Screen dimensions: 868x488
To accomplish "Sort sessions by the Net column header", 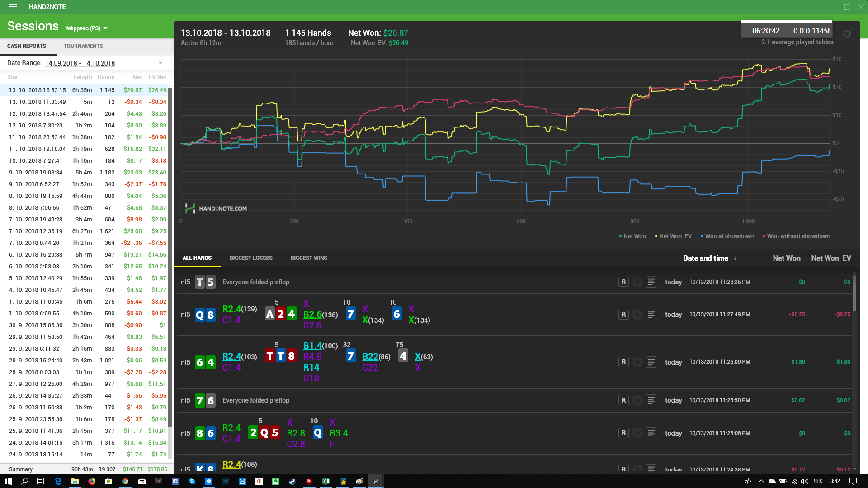I will [137, 77].
